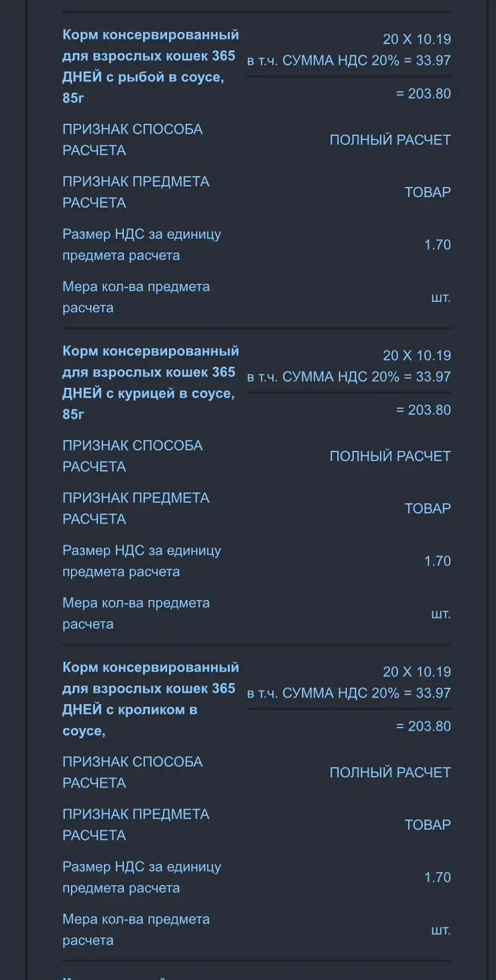Screen dimensions: 496x980
Task: Click "ПОЛНЫЙ РАСЧЕТ" value in the rabbit item
Action: [390, 773]
